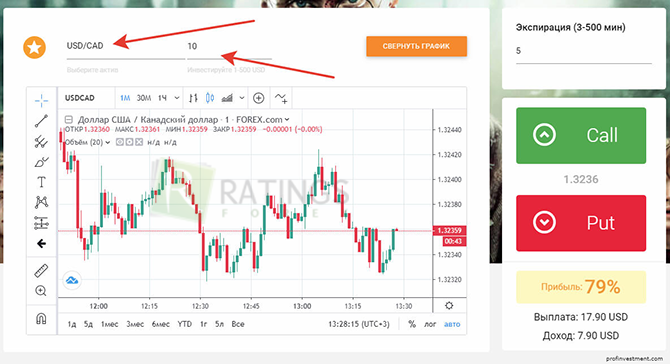Set date range to 5д
This screenshot has height=364, width=670.
click(x=88, y=324)
